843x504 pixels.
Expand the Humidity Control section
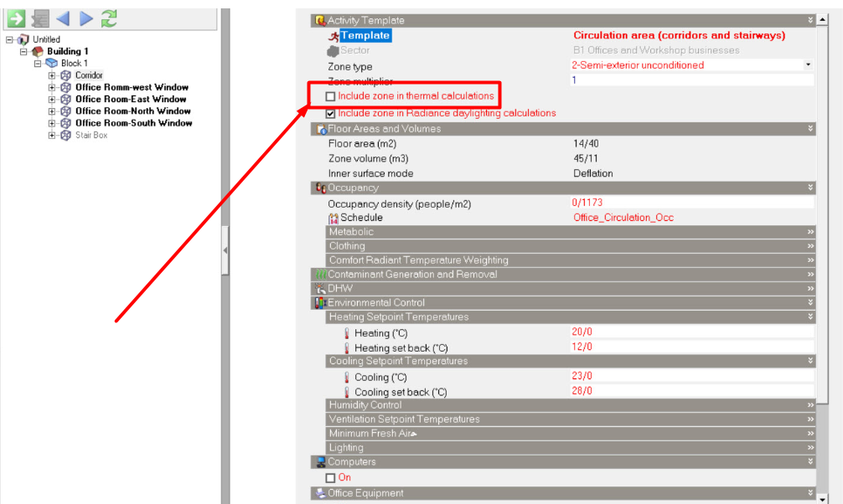coord(810,405)
